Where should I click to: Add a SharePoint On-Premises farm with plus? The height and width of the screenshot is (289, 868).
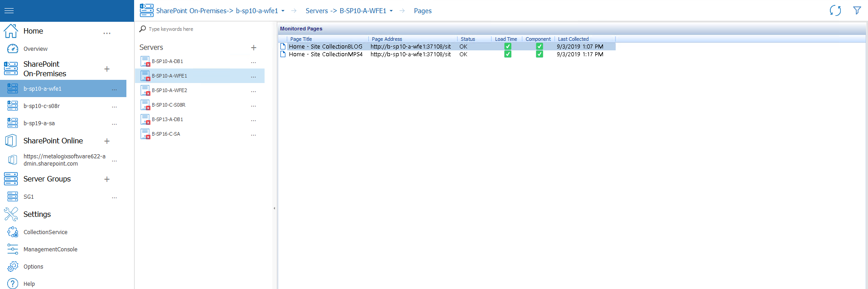[107, 69]
